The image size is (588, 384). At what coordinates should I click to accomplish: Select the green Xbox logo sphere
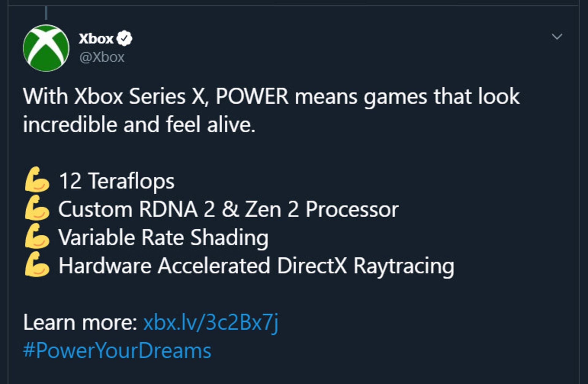46,48
